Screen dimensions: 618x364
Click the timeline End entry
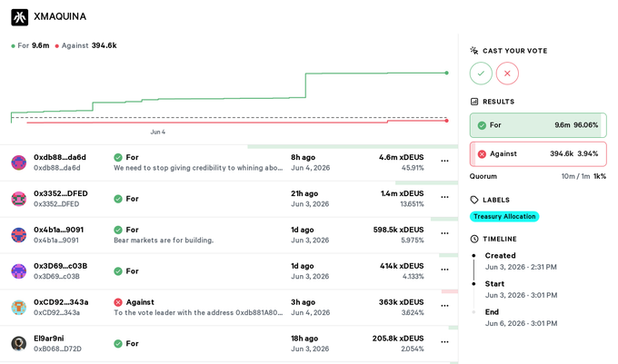(521, 318)
